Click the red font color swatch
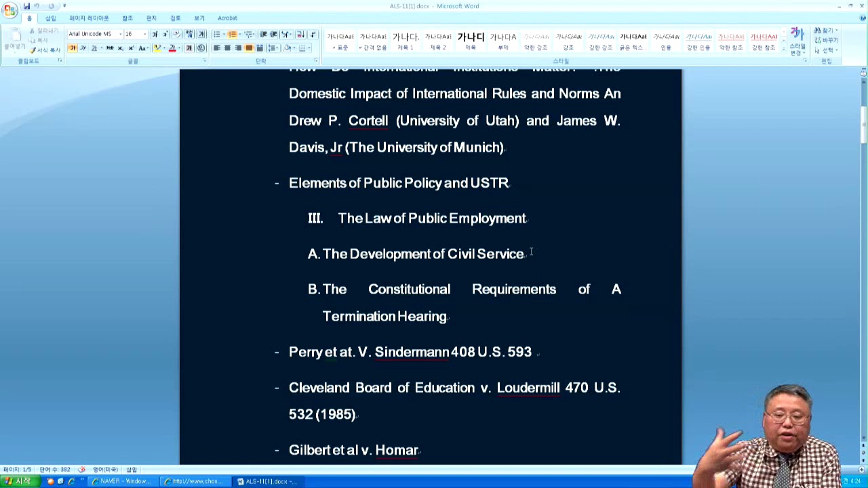Screen dimensions: 868x488 tap(172, 48)
